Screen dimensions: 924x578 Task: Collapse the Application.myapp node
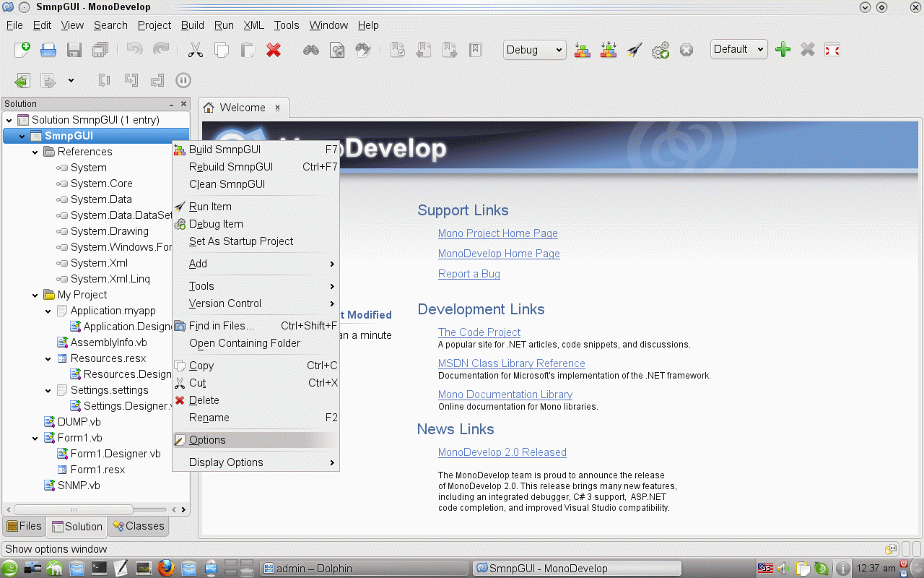pyautogui.click(x=48, y=311)
